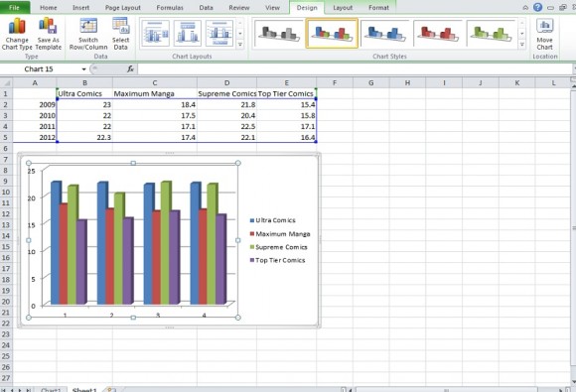Select column F header
This screenshot has height=392, width=576.
tap(335, 82)
